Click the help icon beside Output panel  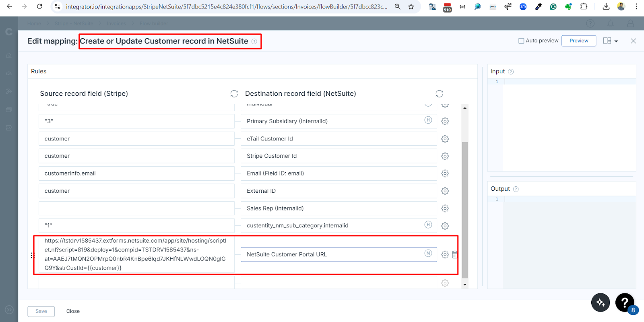pos(516,189)
